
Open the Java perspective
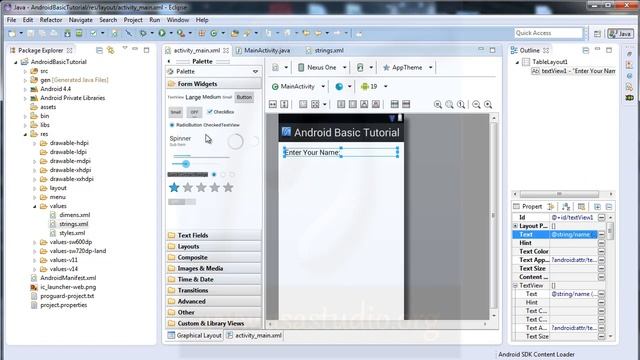click(x=620, y=33)
